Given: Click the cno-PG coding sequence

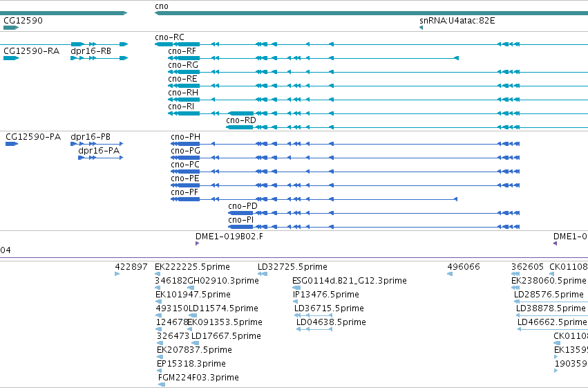Looking at the screenshot, I should (x=345, y=158).
